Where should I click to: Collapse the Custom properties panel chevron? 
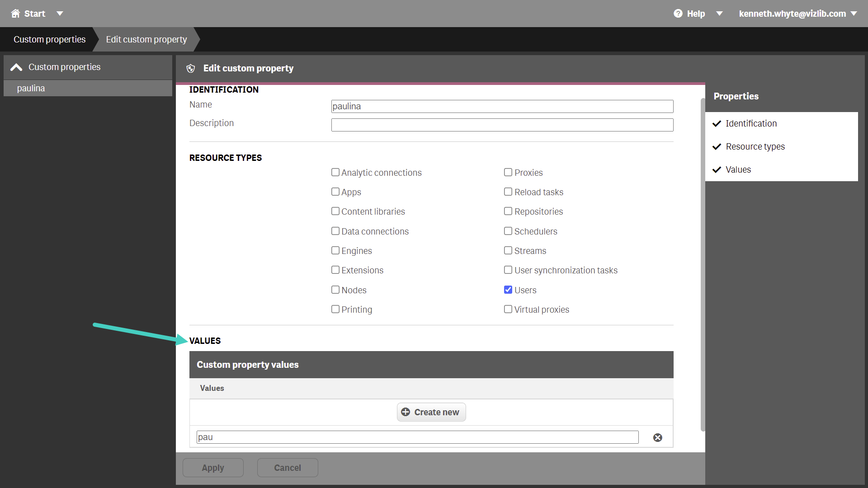click(x=16, y=67)
